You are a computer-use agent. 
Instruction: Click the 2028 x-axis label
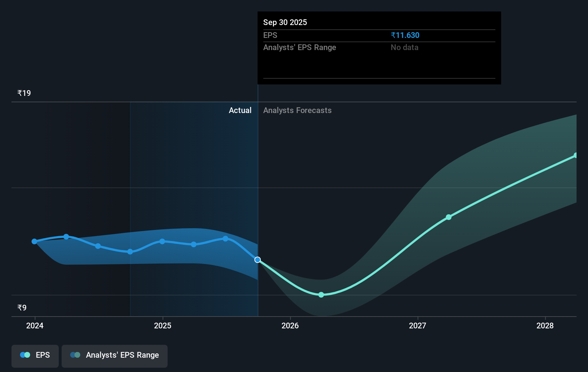click(545, 325)
